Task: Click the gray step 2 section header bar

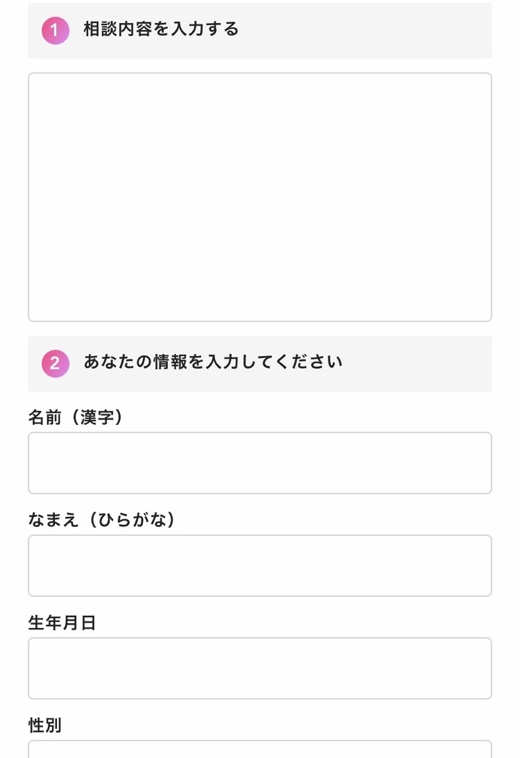Action: [x=260, y=364]
